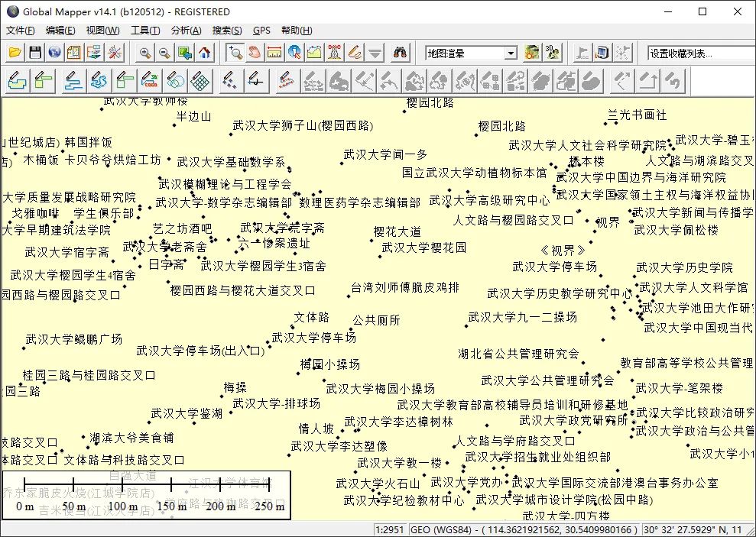The height and width of the screenshot is (537, 756).
Task: Open the 3D view icon
Action: click(552, 53)
